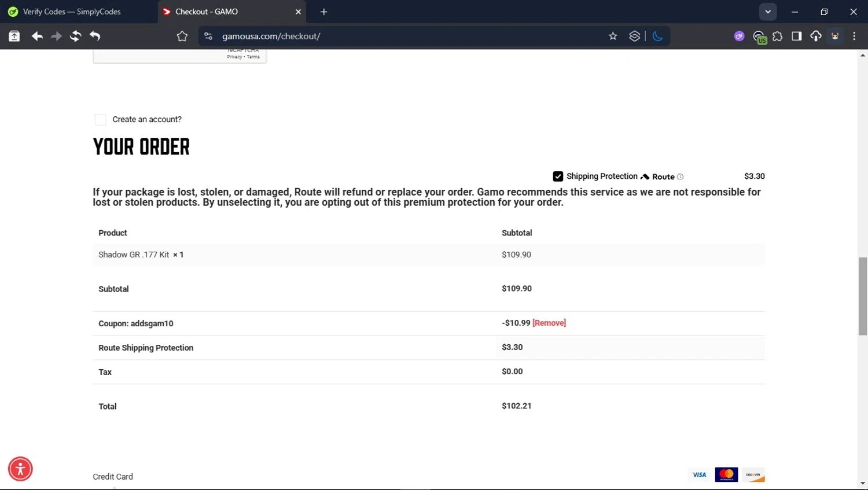Remove the addsgam10 coupon
Screen dimensions: 868x490
(549, 323)
